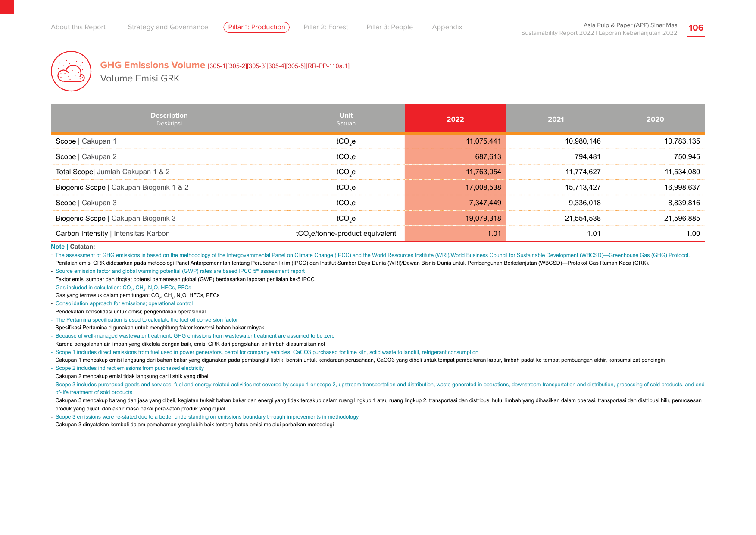The image size is (756, 535).
Task: Click the value 10,980,146
Action: pos(583,141)
